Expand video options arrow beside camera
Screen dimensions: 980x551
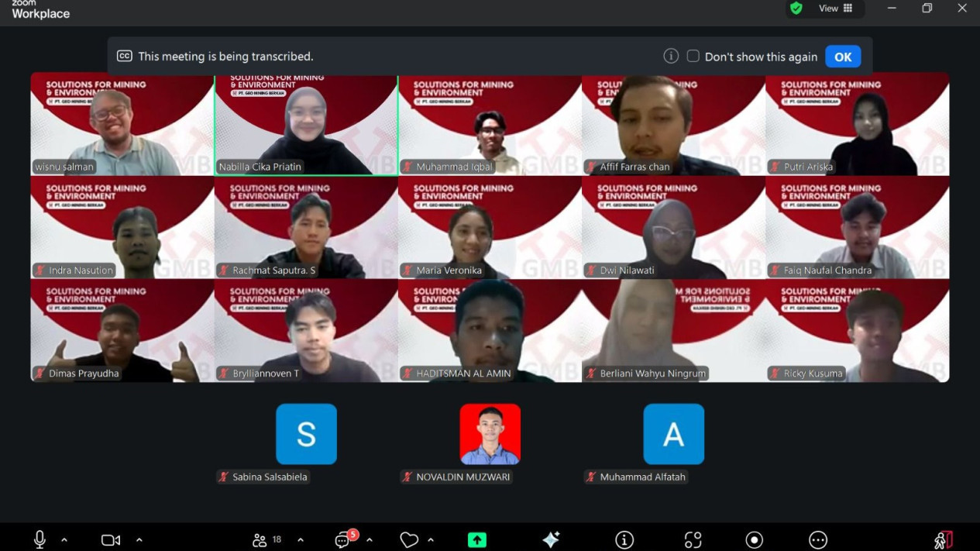coord(139,540)
